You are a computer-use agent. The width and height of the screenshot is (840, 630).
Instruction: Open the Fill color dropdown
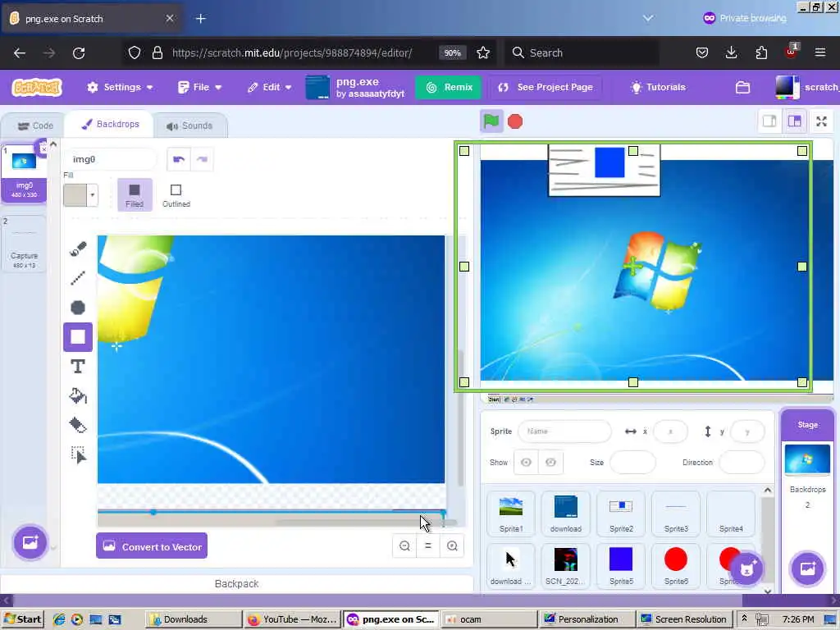pos(93,195)
